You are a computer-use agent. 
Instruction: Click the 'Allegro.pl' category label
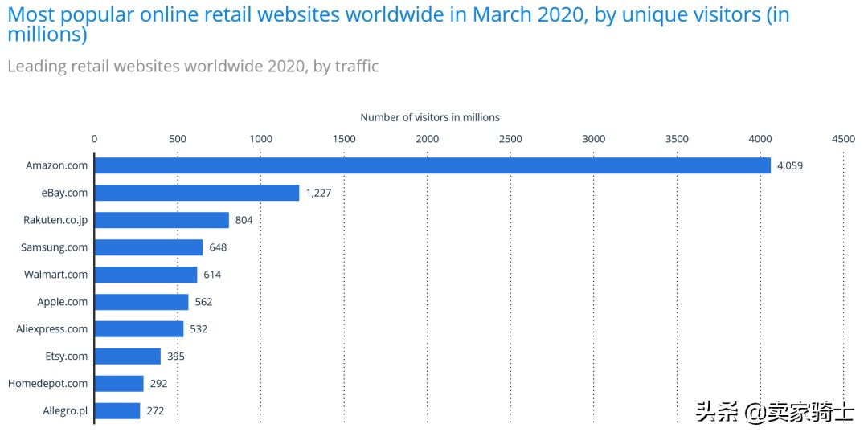[x=65, y=411]
